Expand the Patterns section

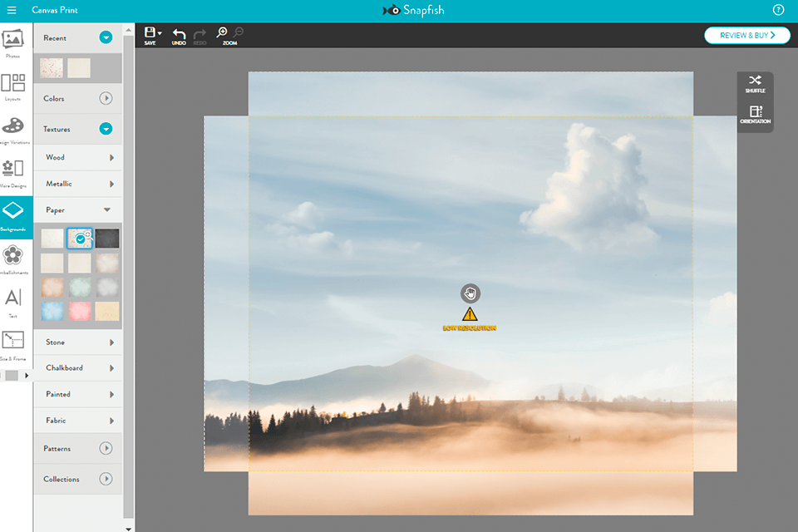(x=106, y=448)
